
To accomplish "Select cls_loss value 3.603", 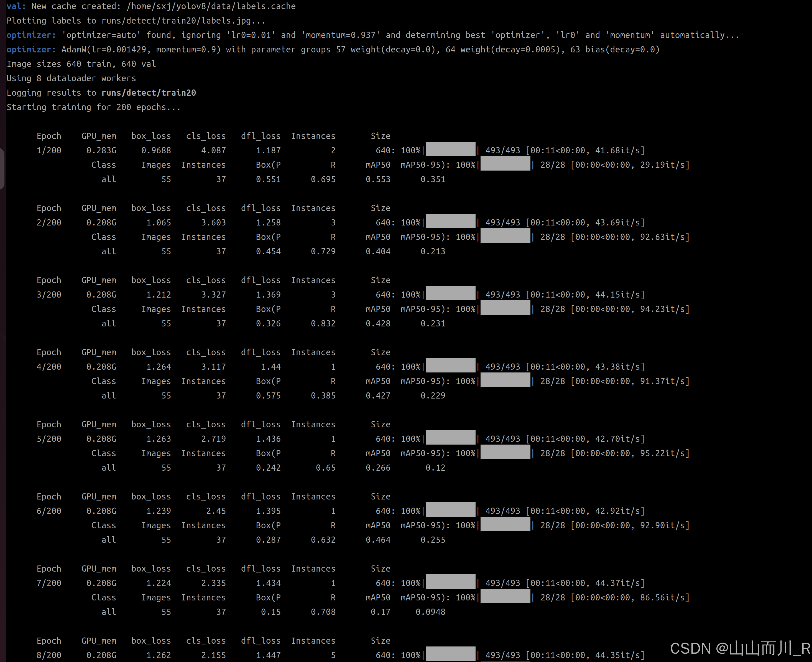I will 213,223.
